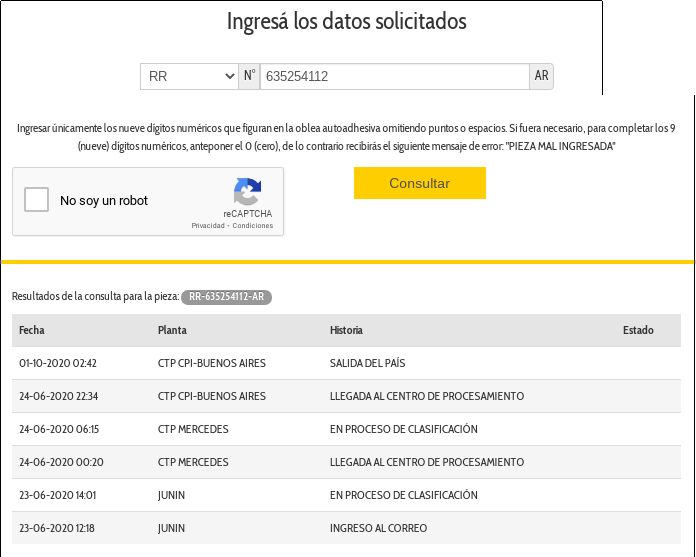The height and width of the screenshot is (557, 696).
Task: Check the No soy un robot checkbox
Action: pyautogui.click(x=36, y=200)
